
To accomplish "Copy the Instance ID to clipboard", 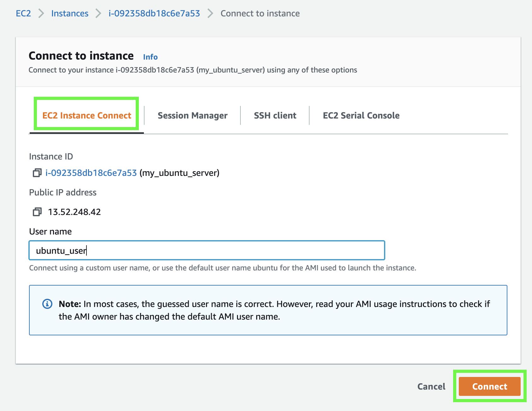I will coord(37,173).
